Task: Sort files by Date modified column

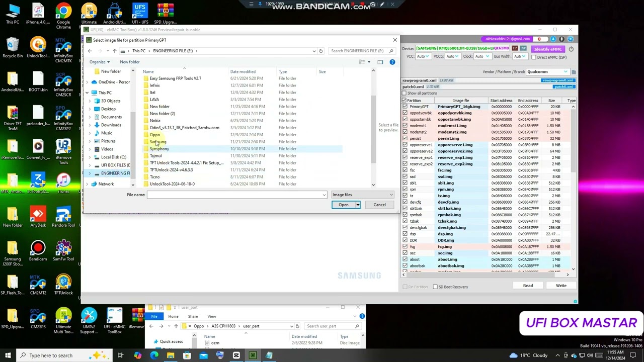Action: click(x=243, y=72)
